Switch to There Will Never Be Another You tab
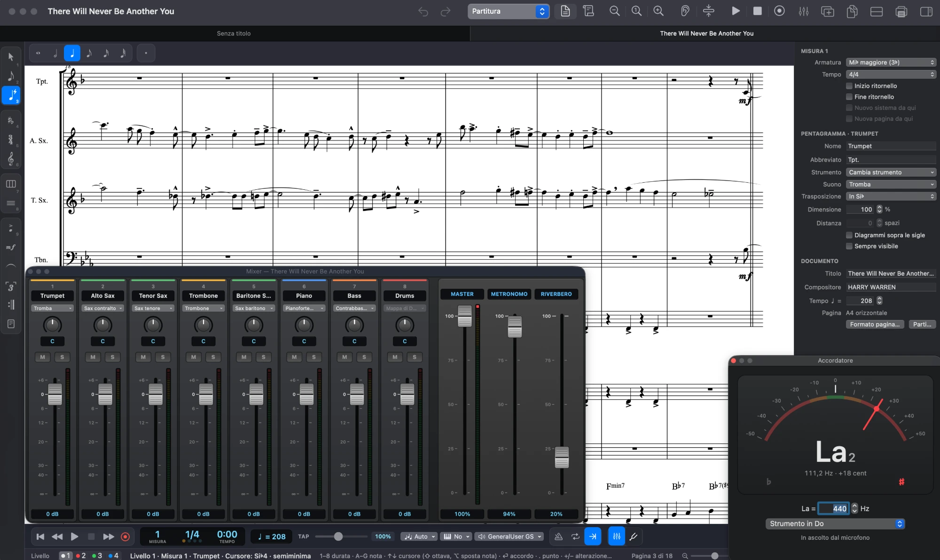This screenshot has width=940, height=560. click(x=706, y=33)
